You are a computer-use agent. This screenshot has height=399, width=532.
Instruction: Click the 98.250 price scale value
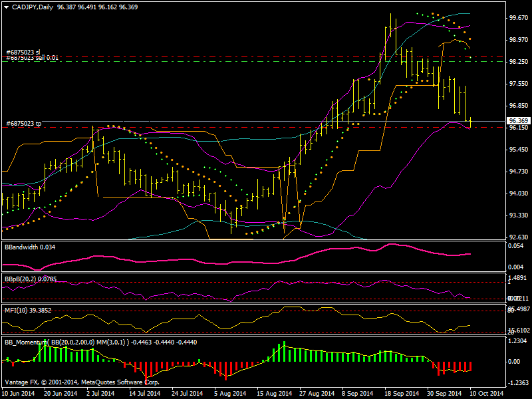point(519,62)
